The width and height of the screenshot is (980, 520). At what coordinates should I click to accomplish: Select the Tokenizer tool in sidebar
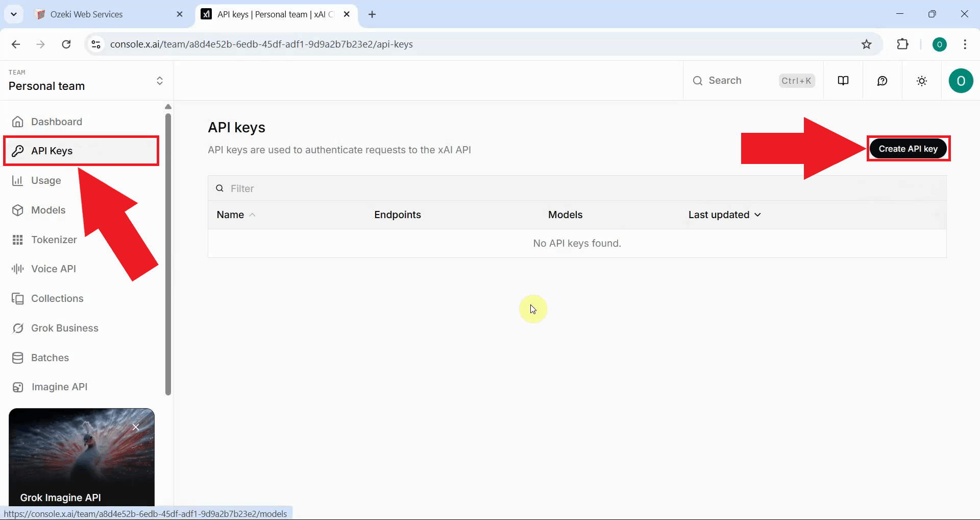(x=54, y=239)
